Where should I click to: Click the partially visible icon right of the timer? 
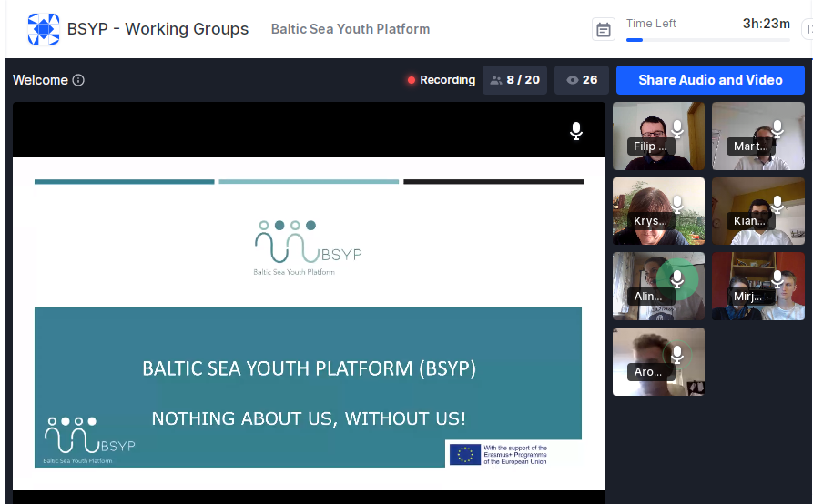point(808,29)
